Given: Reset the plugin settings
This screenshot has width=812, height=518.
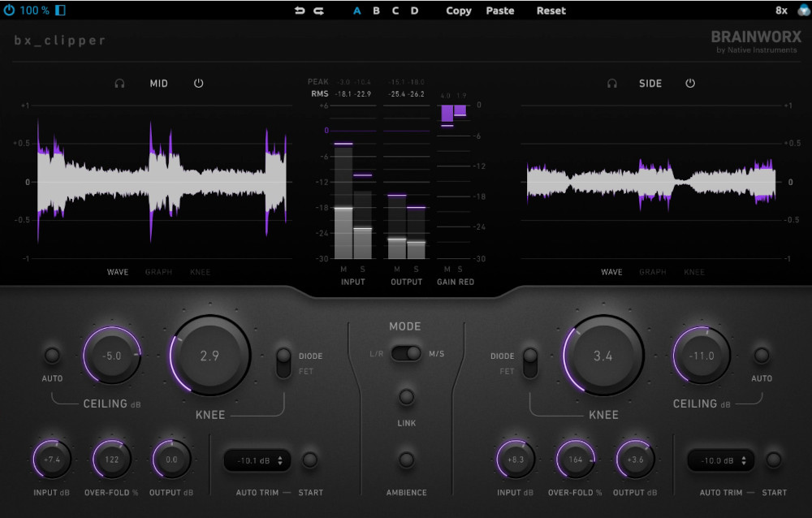Looking at the screenshot, I should tap(551, 11).
